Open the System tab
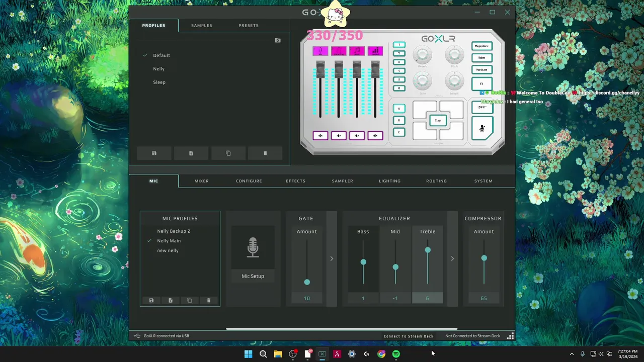This screenshot has height=362, width=644. click(484, 181)
